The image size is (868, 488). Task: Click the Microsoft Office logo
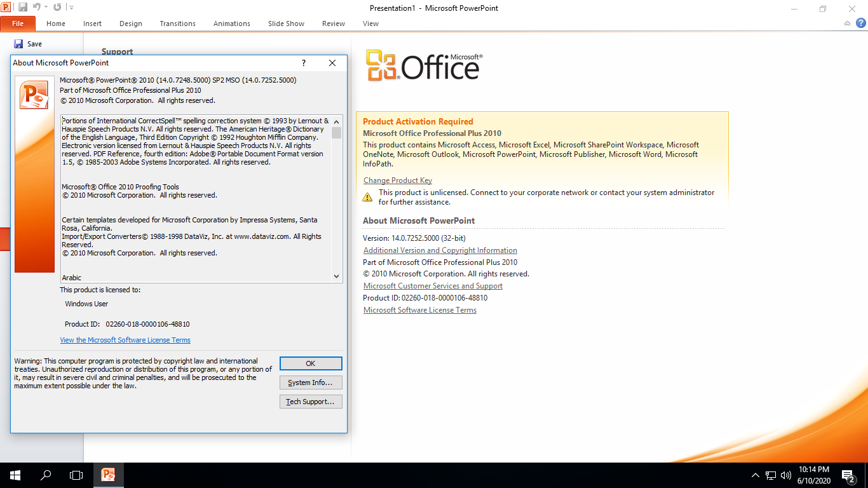[424, 65]
